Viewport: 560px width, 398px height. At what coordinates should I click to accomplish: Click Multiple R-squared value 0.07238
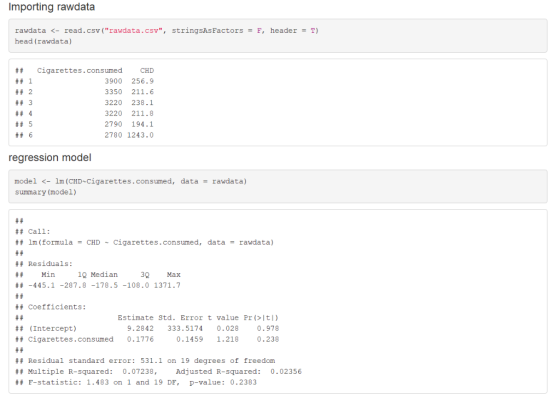tap(139, 372)
